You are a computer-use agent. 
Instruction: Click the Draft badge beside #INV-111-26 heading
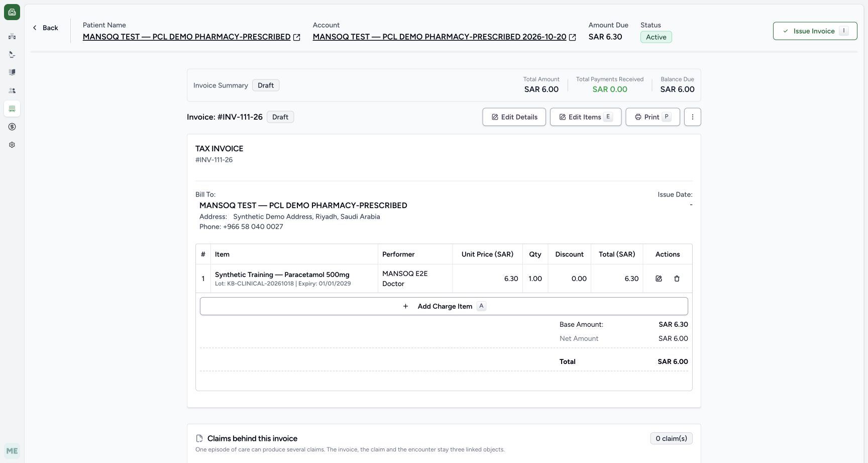(x=280, y=117)
